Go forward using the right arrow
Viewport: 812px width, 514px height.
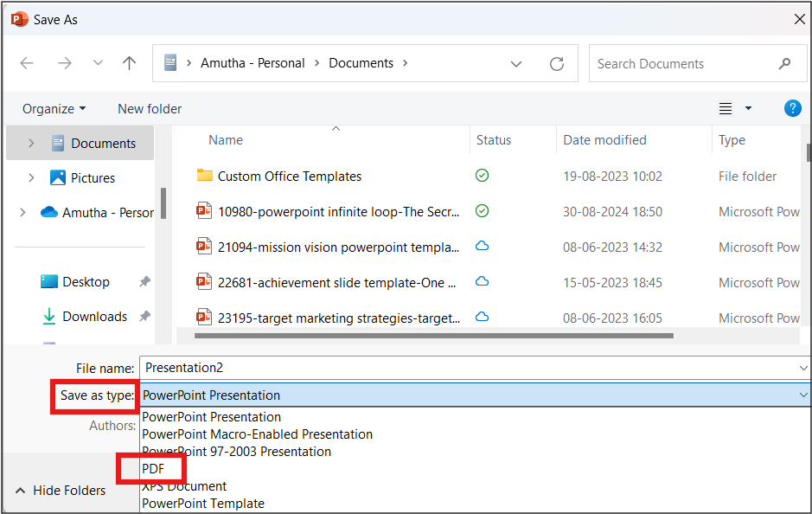coord(65,63)
